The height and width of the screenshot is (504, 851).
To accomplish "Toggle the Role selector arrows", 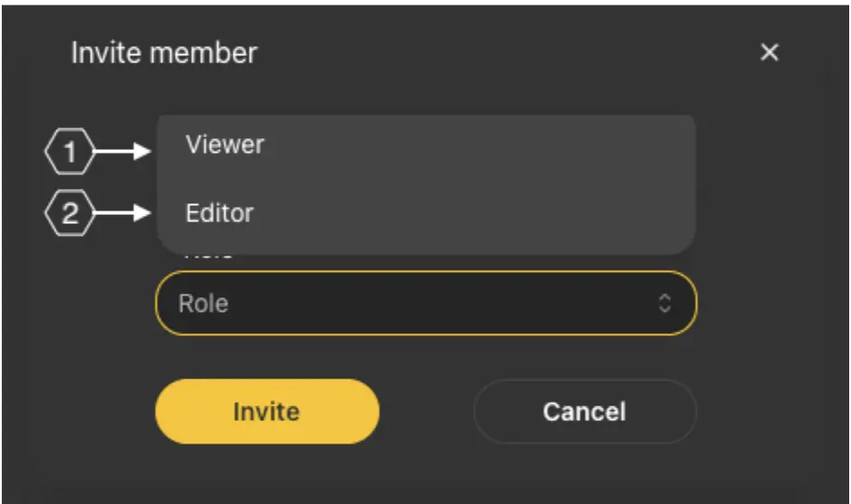I will 665,303.
